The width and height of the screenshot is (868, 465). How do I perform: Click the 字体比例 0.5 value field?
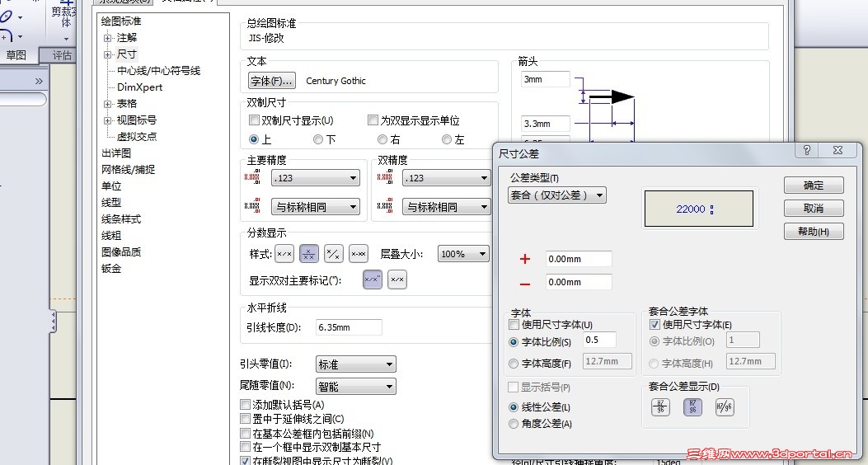599,340
